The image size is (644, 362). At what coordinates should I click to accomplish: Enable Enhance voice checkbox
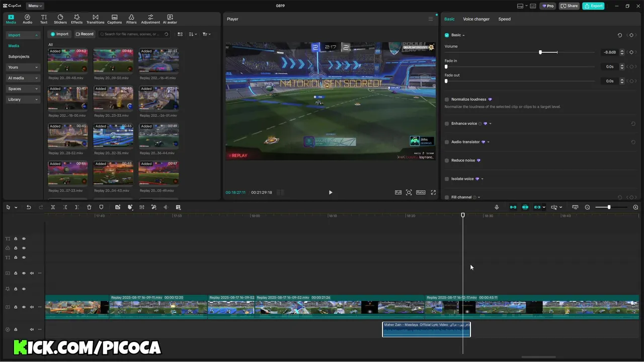(447, 124)
